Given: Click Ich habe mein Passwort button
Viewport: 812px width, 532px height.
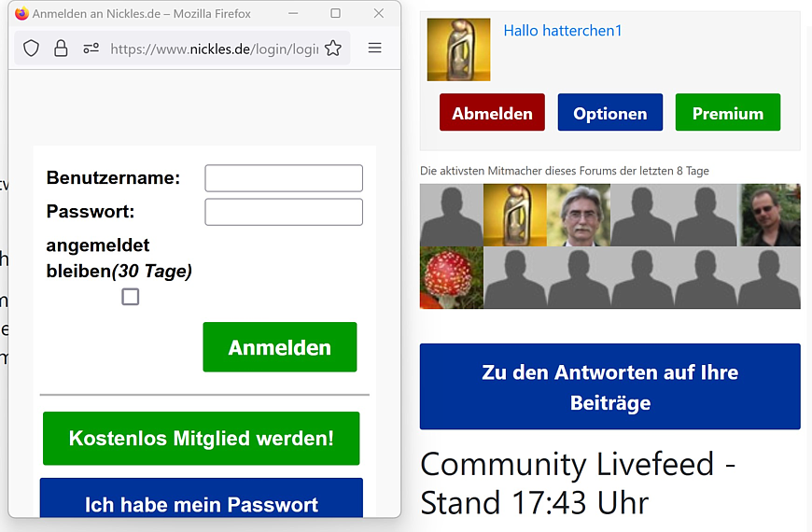Looking at the screenshot, I should tap(202, 498).
